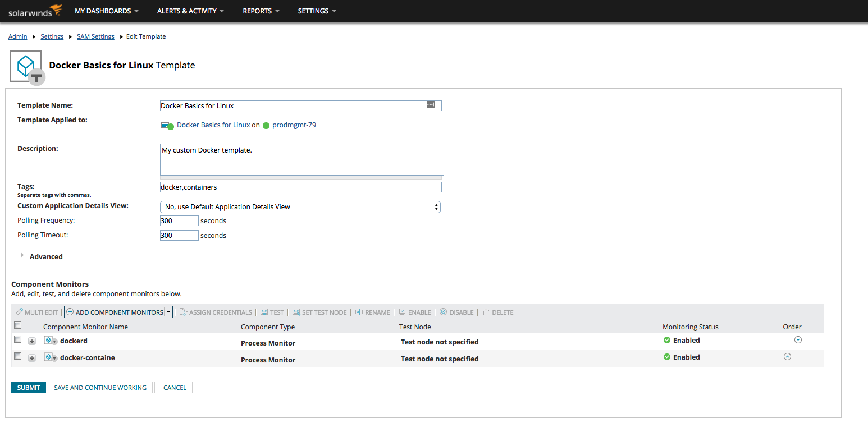This screenshot has width=868, height=432.
Task: Open Add Component Monitors dropdown arrow
Action: click(168, 312)
